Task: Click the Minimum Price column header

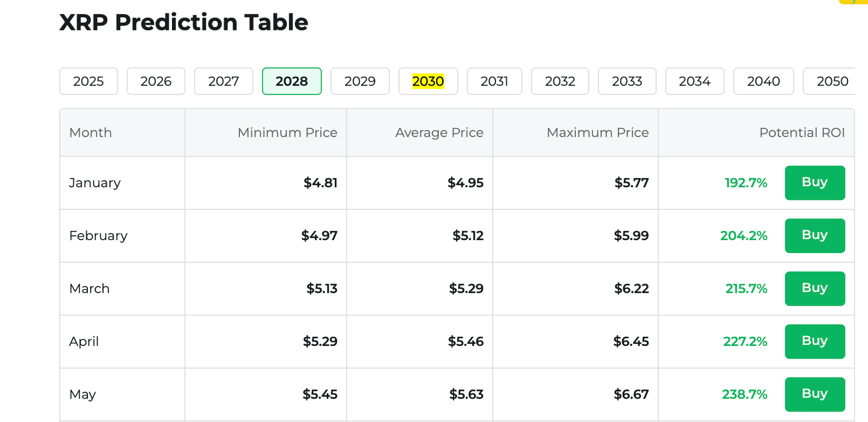Action: click(x=288, y=133)
